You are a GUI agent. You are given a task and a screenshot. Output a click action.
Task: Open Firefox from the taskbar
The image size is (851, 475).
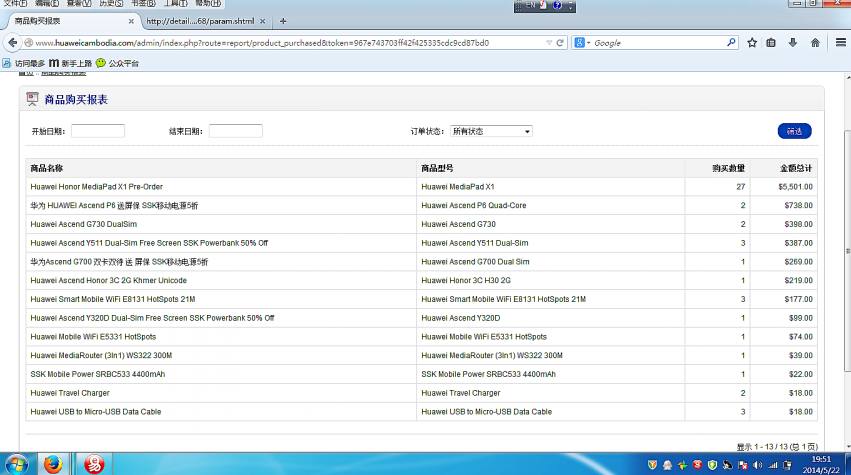(x=53, y=465)
